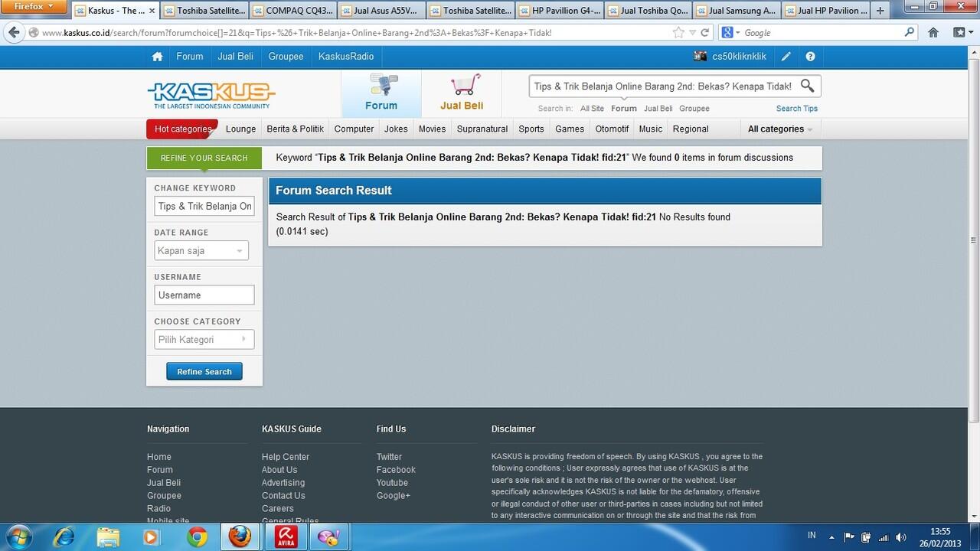The image size is (980, 551).
Task: Open the Otomotif category
Action: 612,129
